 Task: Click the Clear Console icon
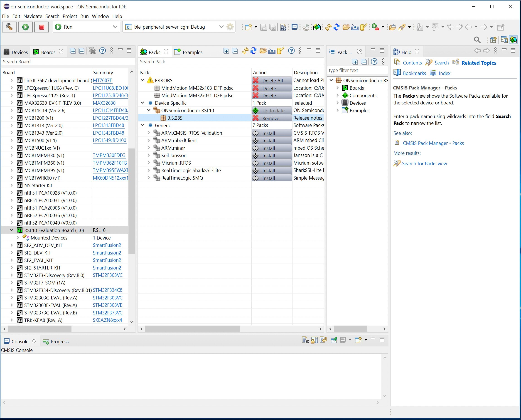coord(305,340)
